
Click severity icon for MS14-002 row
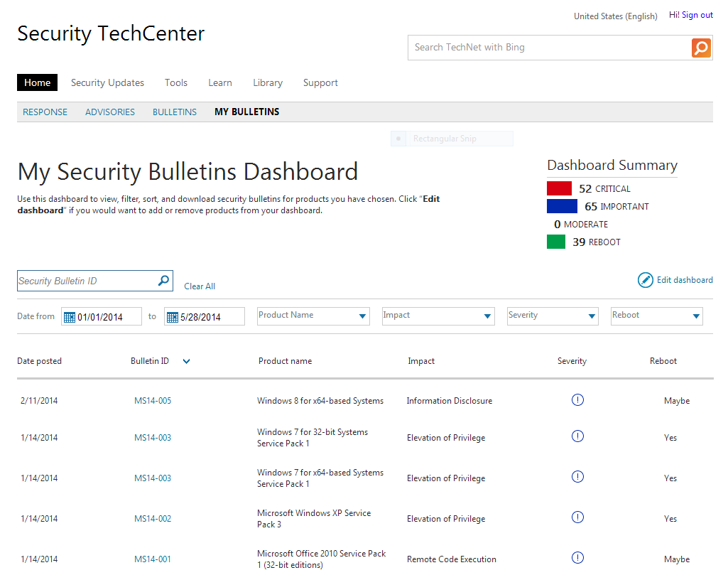577,517
